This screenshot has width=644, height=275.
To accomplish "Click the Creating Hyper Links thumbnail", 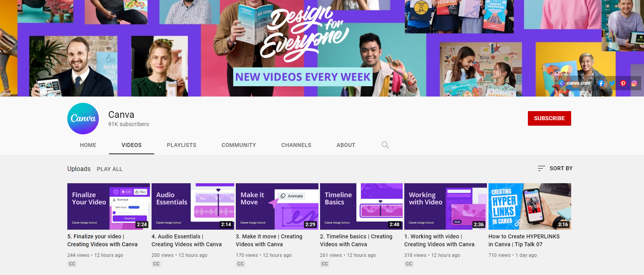I will pyautogui.click(x=530, y=206).
